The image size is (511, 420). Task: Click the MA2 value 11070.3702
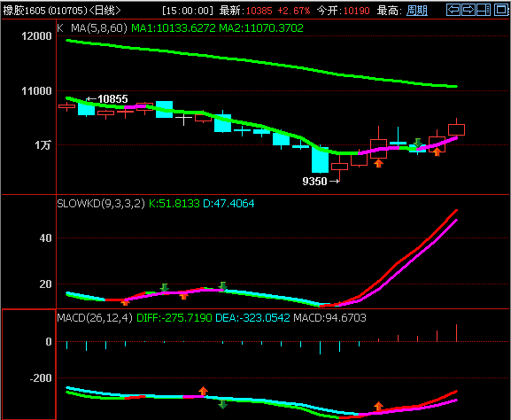click(261, 28)
